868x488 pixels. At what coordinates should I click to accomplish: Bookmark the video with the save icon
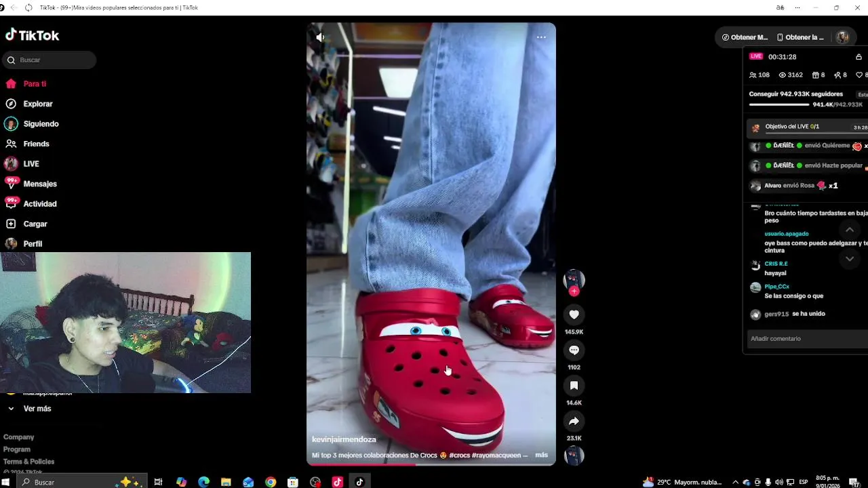(x=574, y=386)
